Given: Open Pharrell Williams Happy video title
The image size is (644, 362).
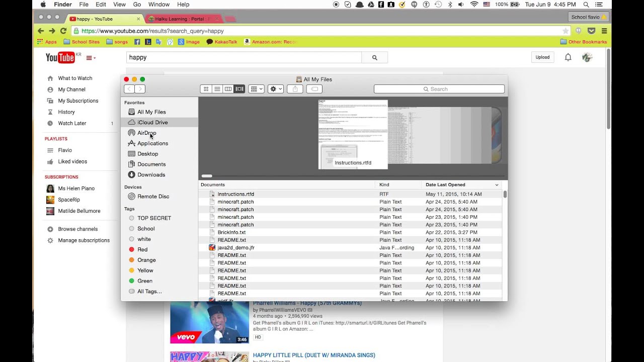Looking at the screenshot, I should pyautogui.click(x=307, y=303).
